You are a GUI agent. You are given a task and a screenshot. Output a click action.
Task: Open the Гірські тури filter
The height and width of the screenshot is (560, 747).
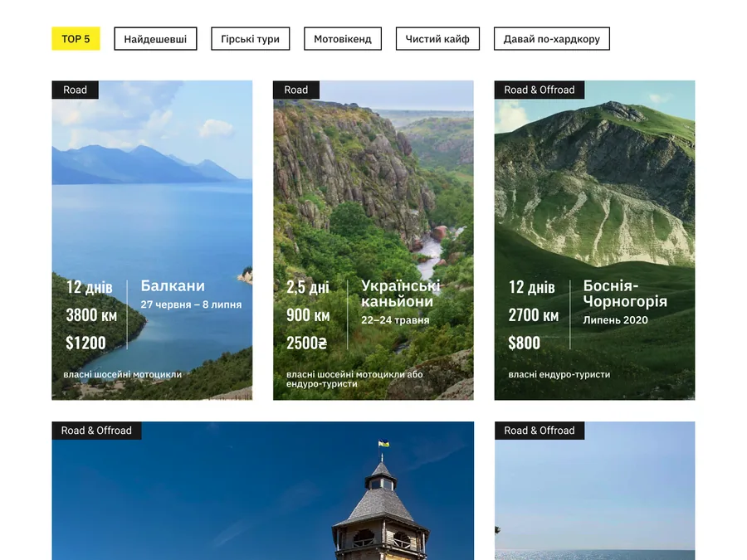click(x=250, y=38)
